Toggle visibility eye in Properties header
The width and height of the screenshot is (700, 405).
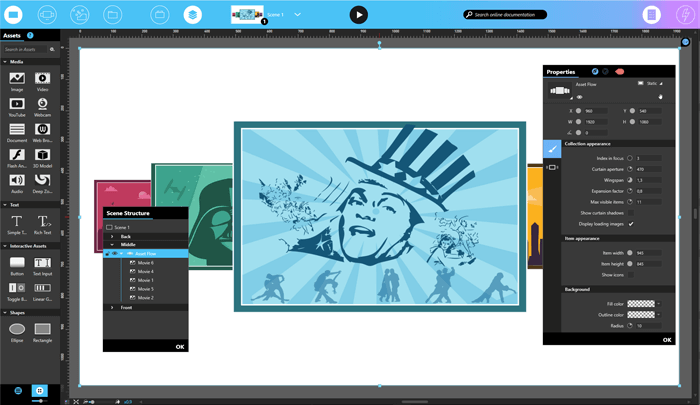[x=579, y=97]
